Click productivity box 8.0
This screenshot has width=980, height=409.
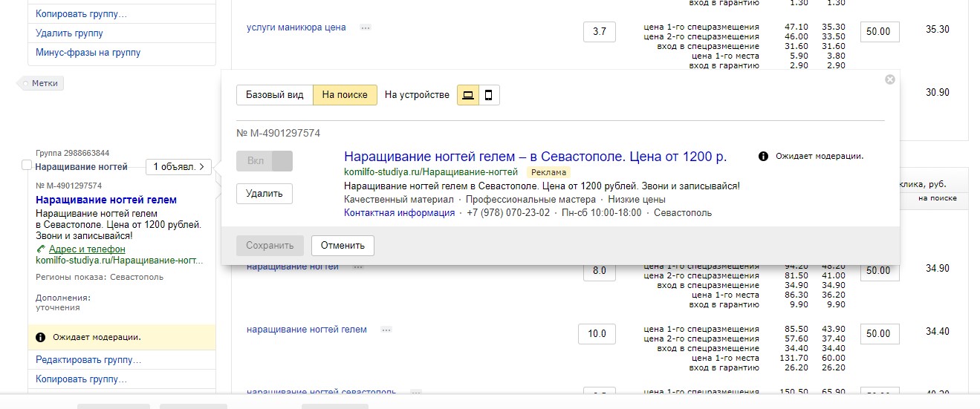pos(600,271)
